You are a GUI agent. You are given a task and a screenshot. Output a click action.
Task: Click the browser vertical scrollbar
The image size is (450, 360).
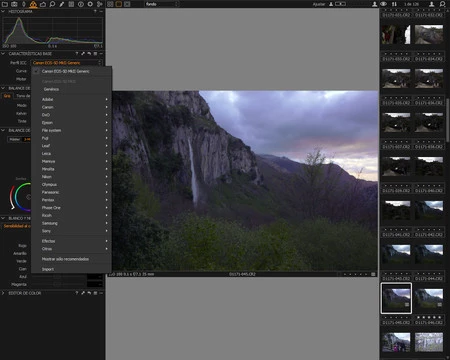click(448, 120)
